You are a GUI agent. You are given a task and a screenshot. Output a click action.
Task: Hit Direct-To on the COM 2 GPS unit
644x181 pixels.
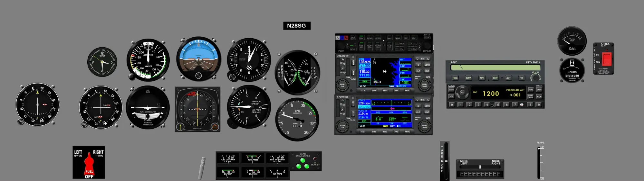pyautogui.click(x=418, y=106)
